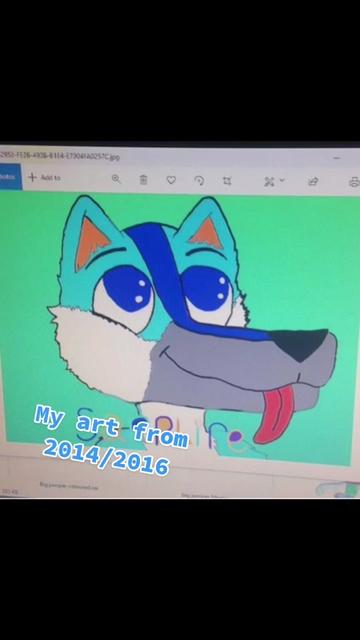Click the zoom magnifier icon
This screenshot has height=640, width=360.
(116, 179)
